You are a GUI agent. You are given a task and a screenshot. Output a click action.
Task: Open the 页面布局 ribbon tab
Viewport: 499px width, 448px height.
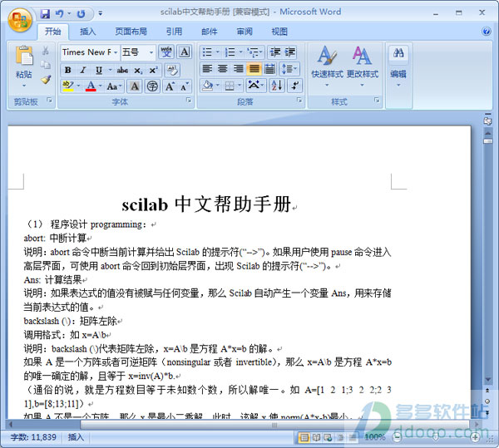click(131, 31)
